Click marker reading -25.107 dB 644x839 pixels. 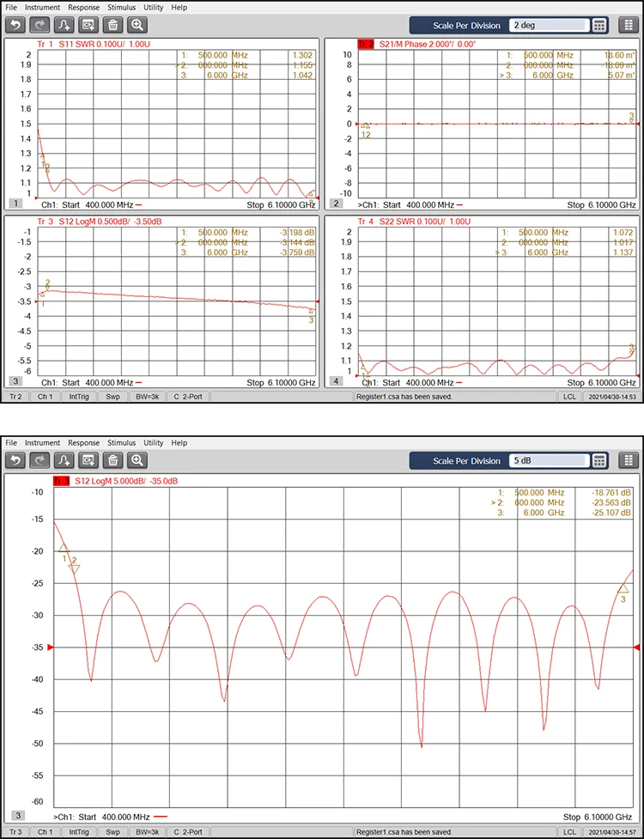611,513
